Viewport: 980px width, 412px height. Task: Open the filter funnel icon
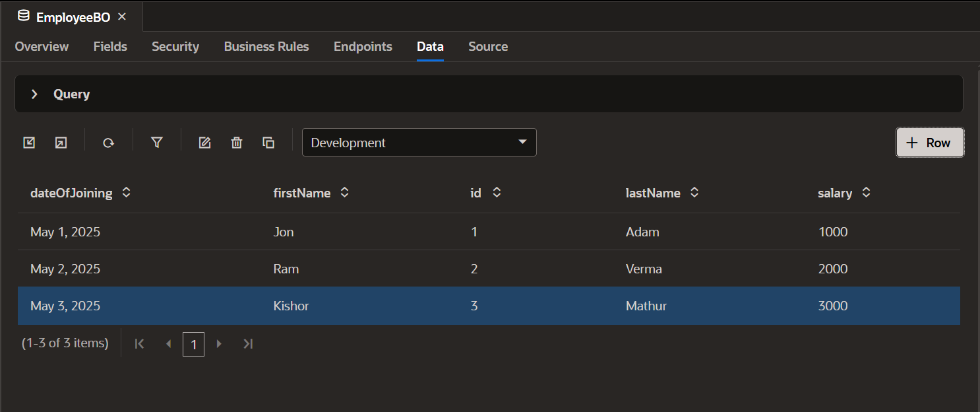(156, 143)
